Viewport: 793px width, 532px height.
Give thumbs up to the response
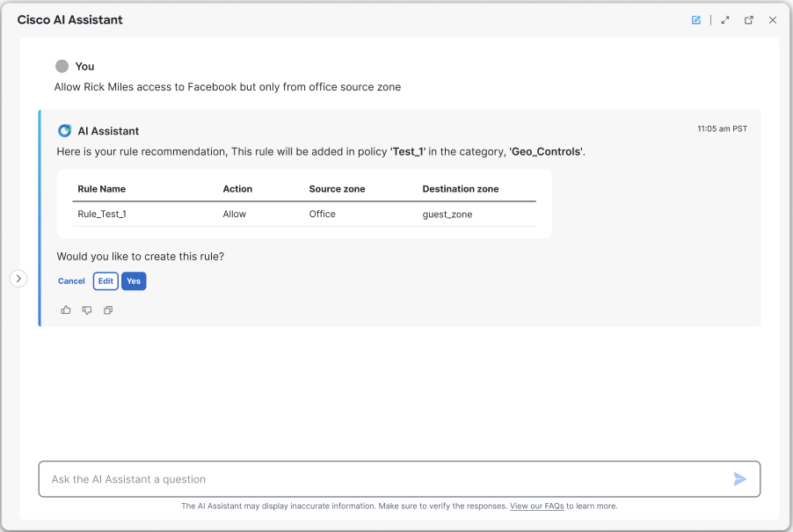point(66,310)
